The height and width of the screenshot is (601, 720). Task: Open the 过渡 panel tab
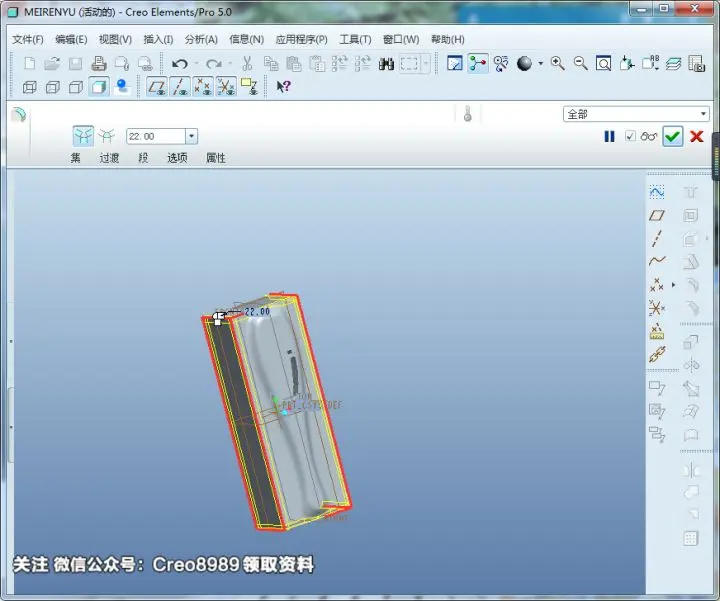pyautogui.click(x=109, y=158)
